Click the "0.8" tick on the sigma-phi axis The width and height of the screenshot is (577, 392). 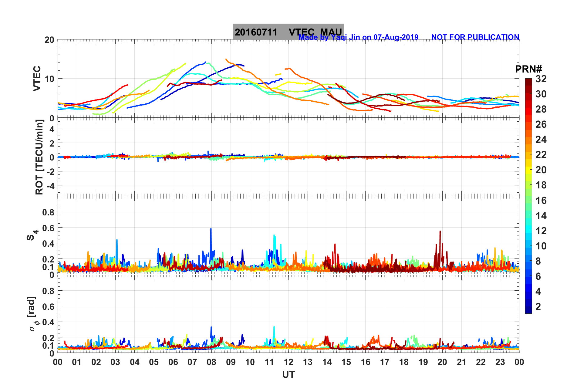[x=48, y=291]
